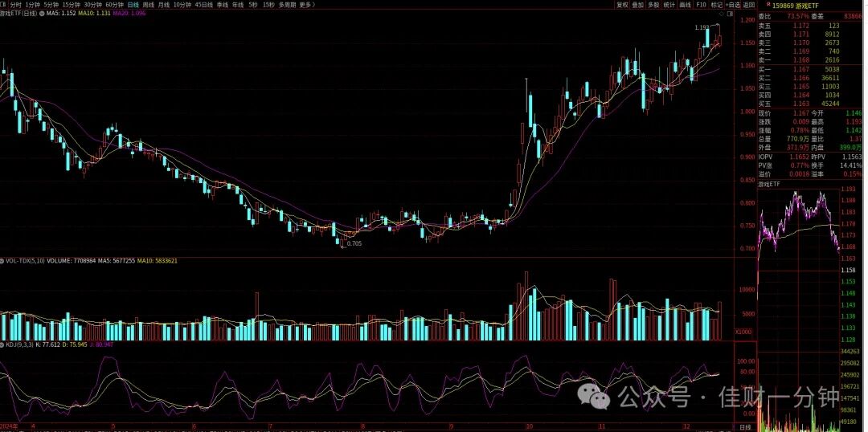Click the 今开 1.146 value
The width and height of the screenshot is (868, 432).
click(x=854, y=113)
